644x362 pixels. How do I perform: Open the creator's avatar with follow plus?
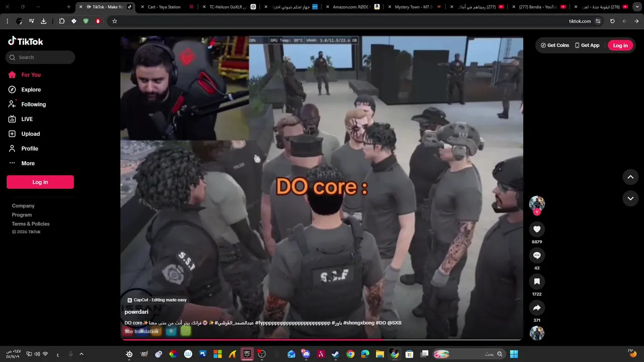(x=537, y=205)
